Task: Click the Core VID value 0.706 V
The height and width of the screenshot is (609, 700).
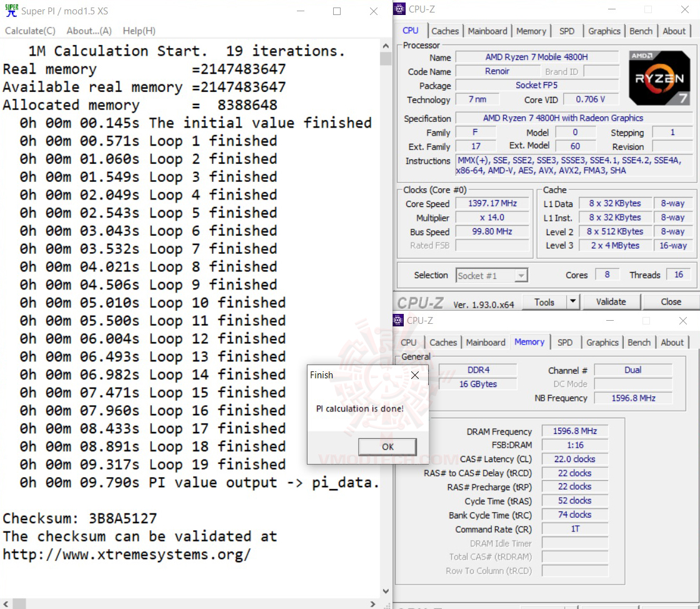Action: [x=590, y=99]
